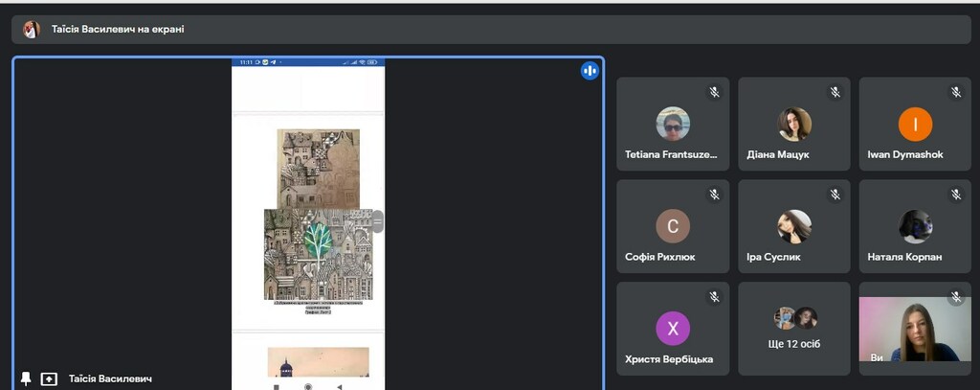Click Іра Суслик's profile avatar
This screenshot has width=980, height=390.
pos(793,226)
